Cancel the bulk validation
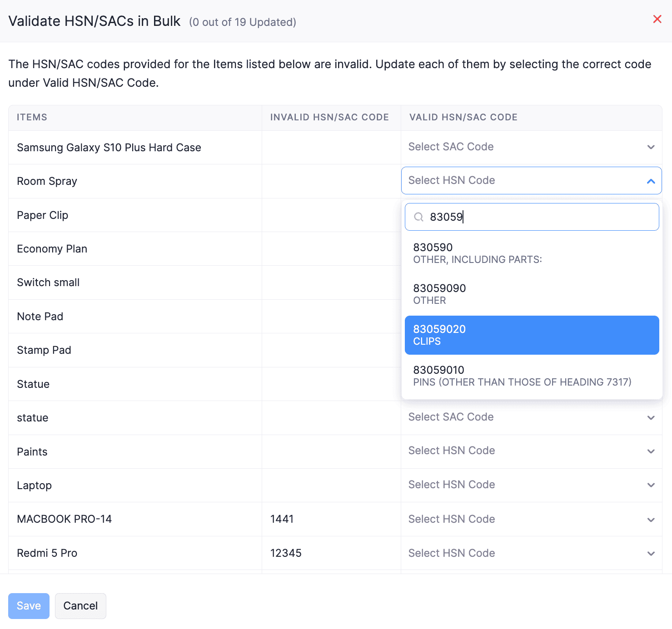 point(80,606)
